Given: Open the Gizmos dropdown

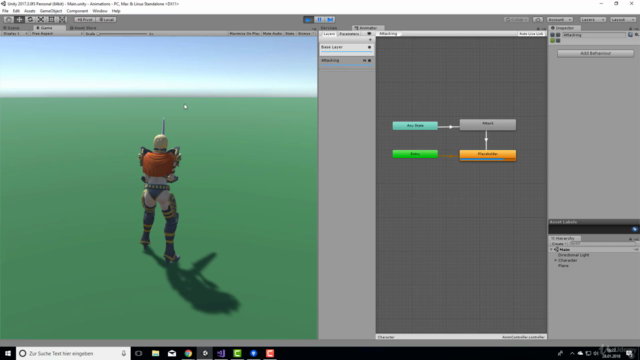Looking at the screenshot, I should 305,33.
